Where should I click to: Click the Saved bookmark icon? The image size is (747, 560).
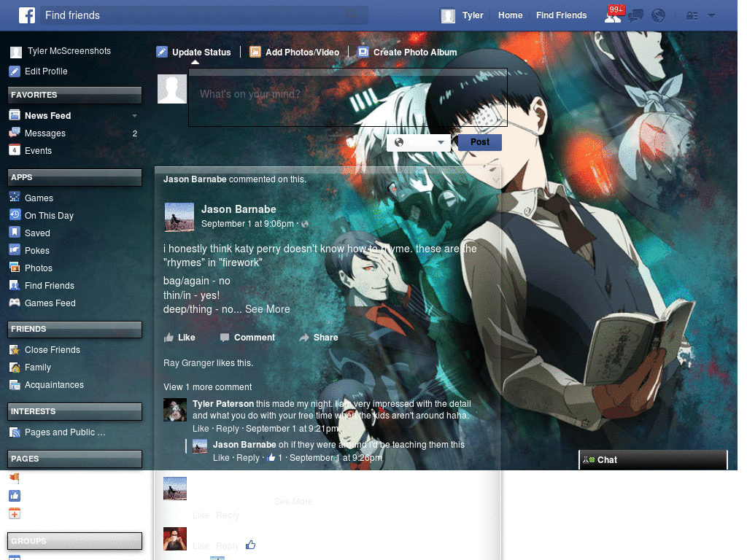[x=15, y=233]
